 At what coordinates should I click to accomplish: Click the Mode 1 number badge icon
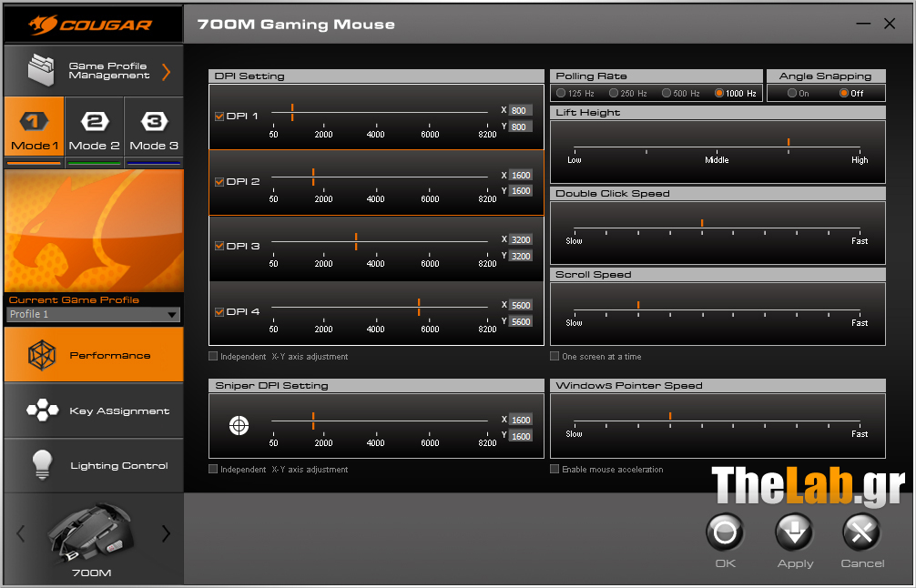tap(34, 121)
